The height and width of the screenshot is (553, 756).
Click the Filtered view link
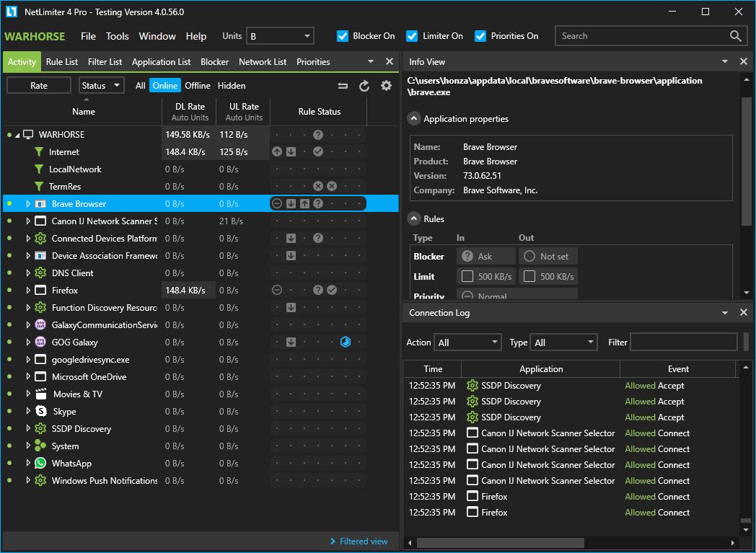[x=364, y=541]
